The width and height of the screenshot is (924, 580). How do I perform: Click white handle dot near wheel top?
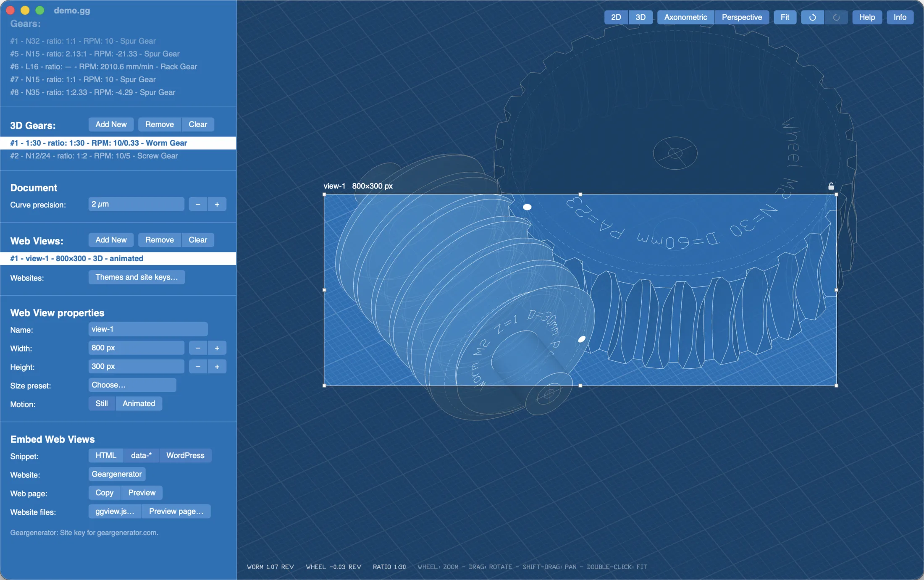(x=527, y=207)
